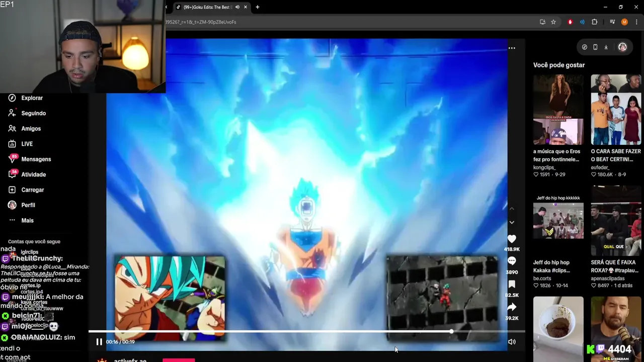Click the Get TikTok app circular icon
This screenshot has height=362, width=644.
[x=584, y=47]
